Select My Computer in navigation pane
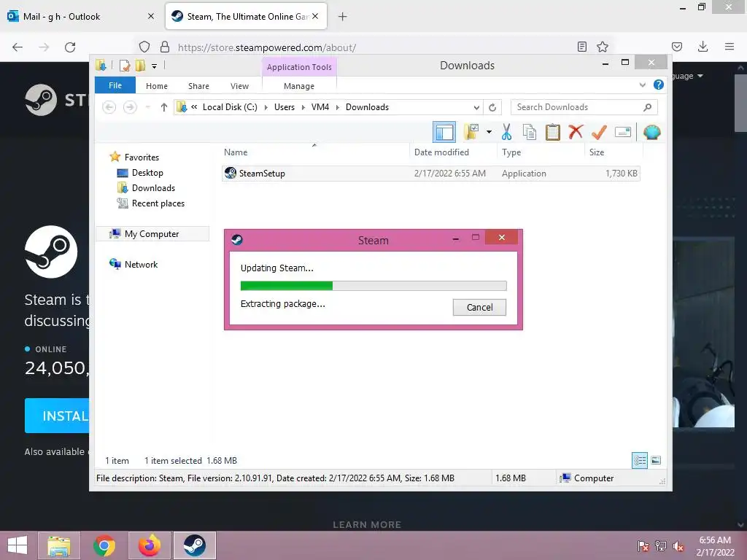 (152, 234)
